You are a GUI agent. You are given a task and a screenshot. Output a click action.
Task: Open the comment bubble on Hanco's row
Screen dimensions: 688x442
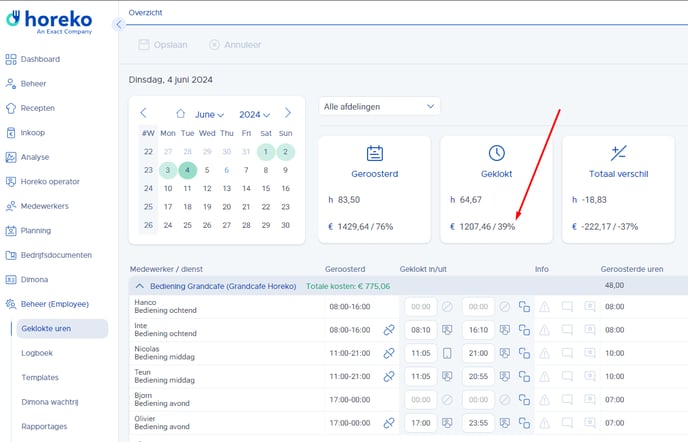pyautogui.click(x=567, y=307)
